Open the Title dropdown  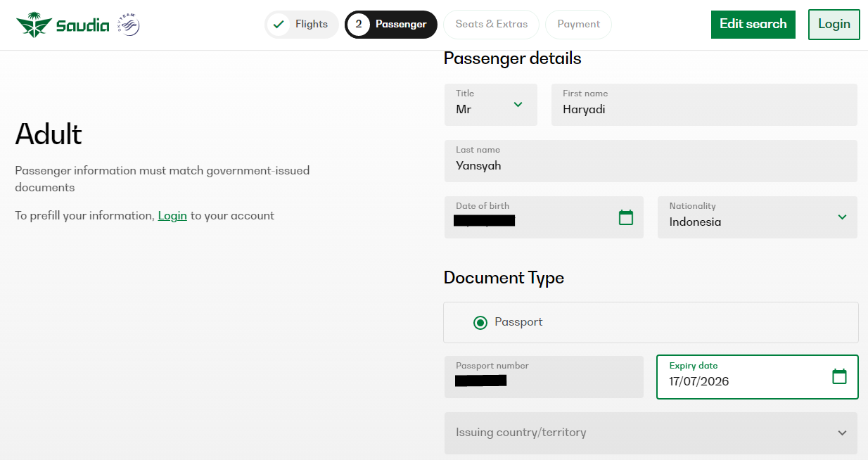point(491,105)
